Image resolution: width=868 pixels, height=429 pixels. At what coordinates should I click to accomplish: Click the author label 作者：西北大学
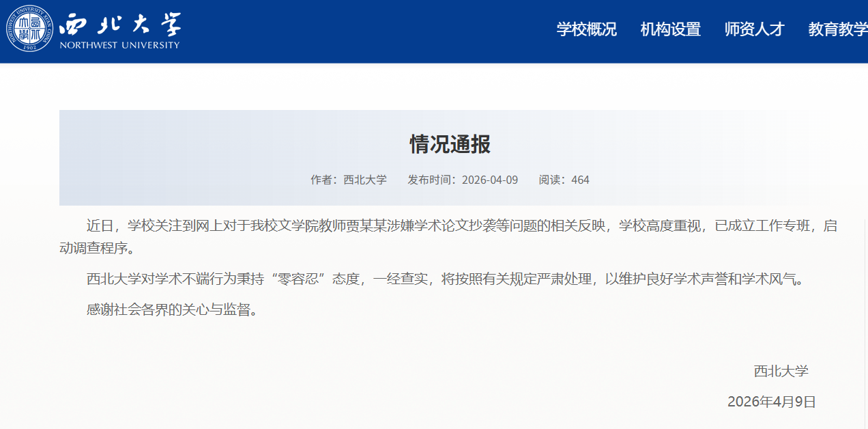tap(349, 180)
